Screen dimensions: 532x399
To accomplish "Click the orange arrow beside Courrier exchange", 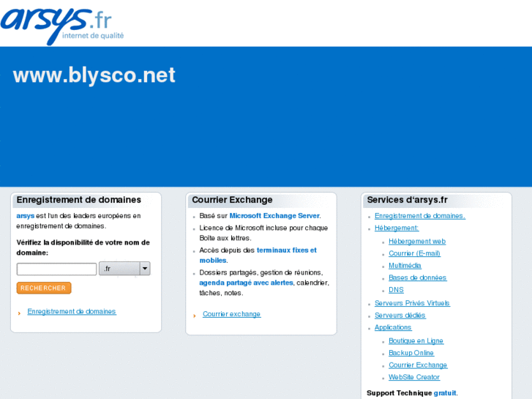I will tap(195, 316).
